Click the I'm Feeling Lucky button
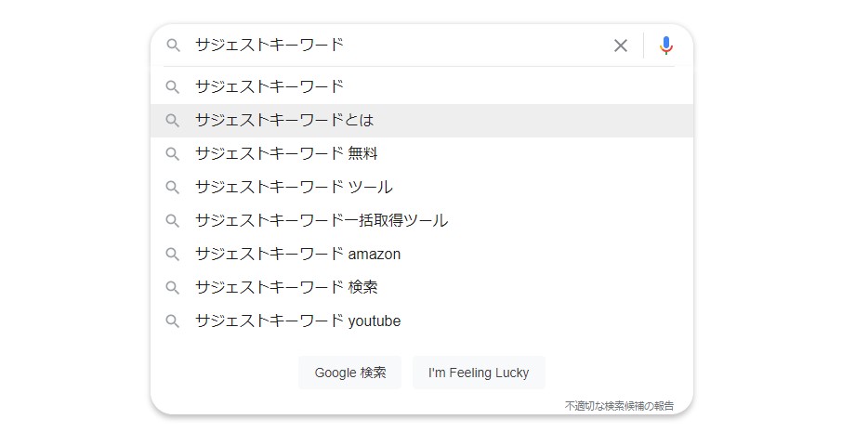 point(479,373)
